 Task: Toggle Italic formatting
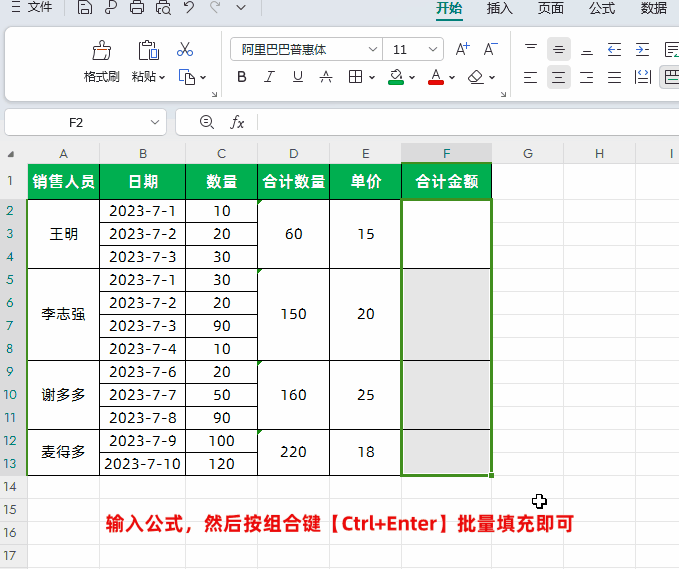coord(269,77)
